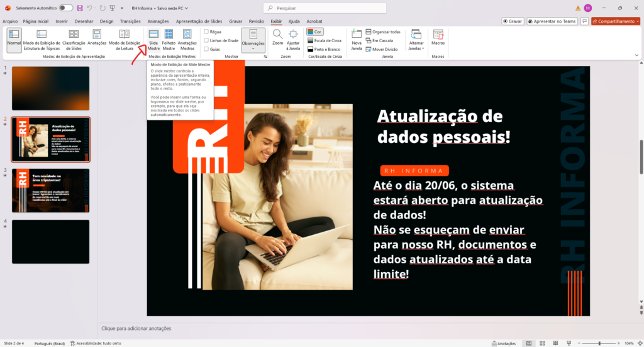Enable the Linhas de Grade checkbox

tap(207, 40)
